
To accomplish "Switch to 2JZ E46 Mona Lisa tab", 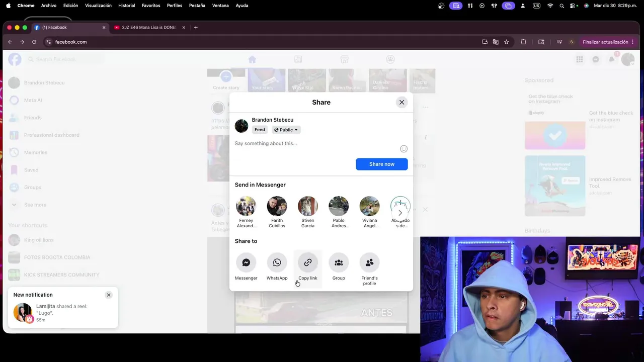I will click(x=149, y=28).
